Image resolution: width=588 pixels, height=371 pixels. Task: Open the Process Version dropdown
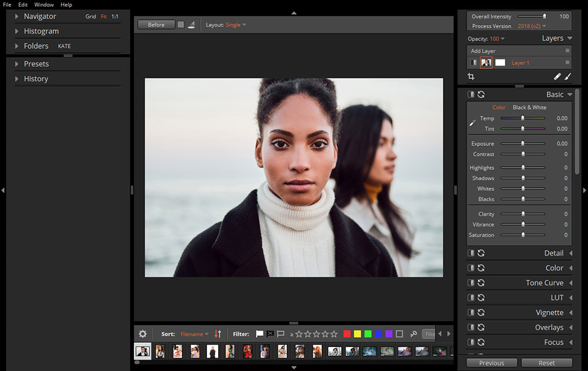pyautogui.click(x=532, y=26)
